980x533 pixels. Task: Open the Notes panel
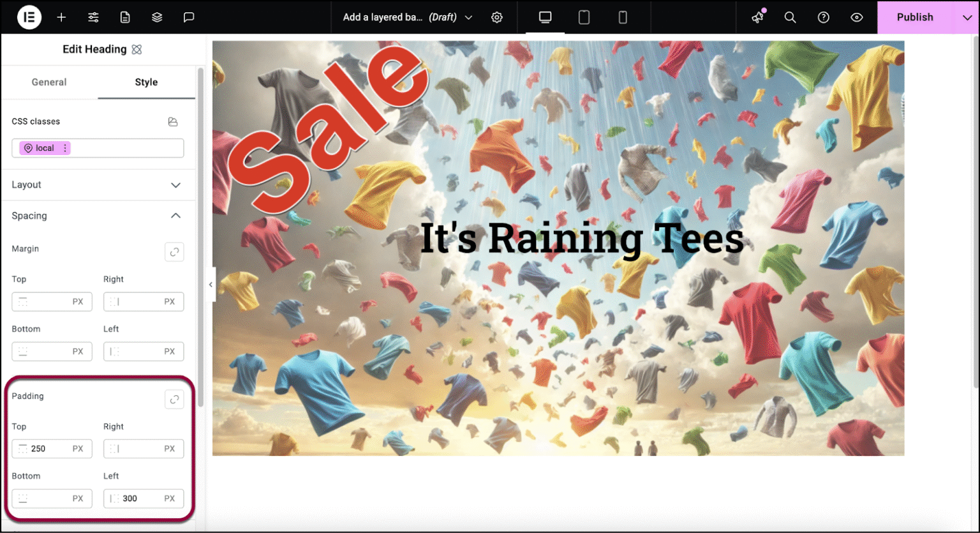click(x=189, y=17)
